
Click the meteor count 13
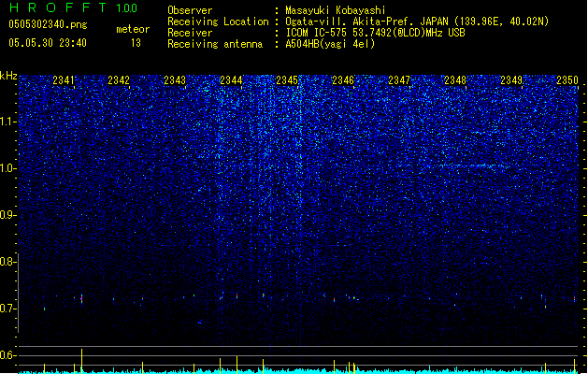[x=136, y=43]
